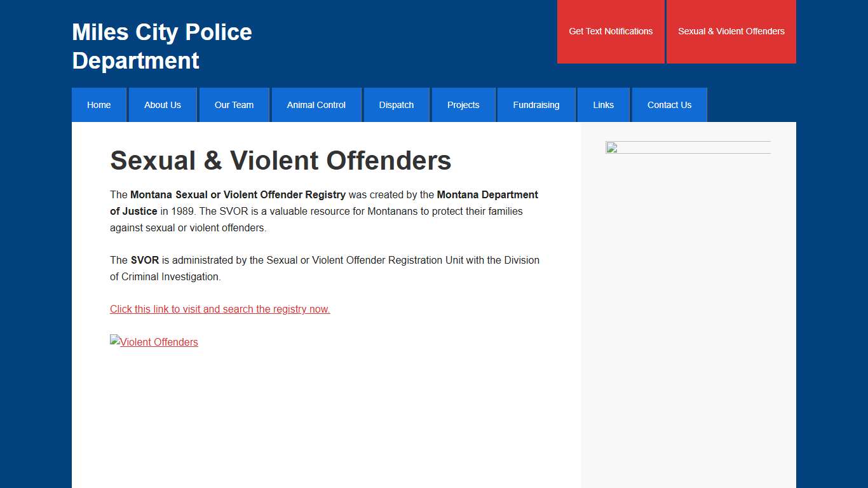Open the About Us page
This screenshot has width=868, height=488.
[163, 105]
